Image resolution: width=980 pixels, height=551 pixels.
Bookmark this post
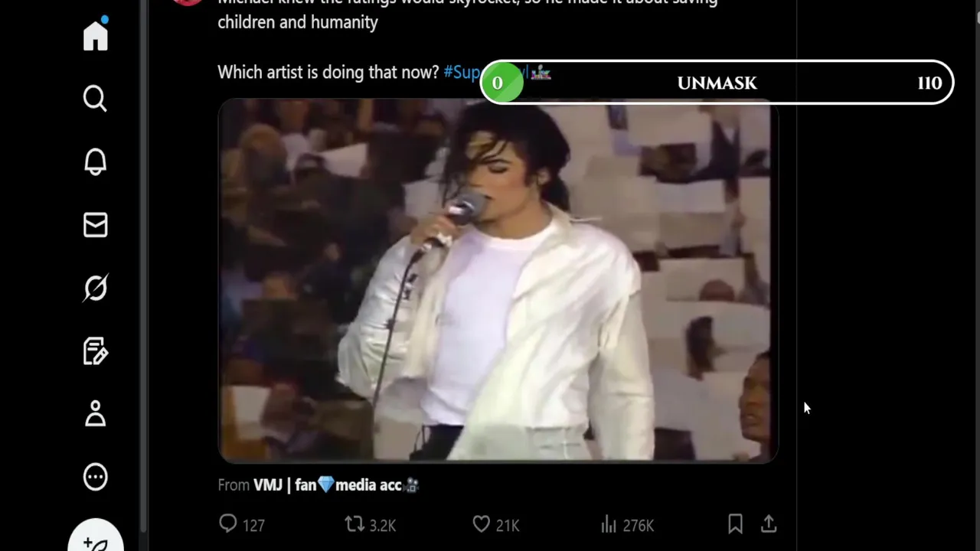click(735, 524)
